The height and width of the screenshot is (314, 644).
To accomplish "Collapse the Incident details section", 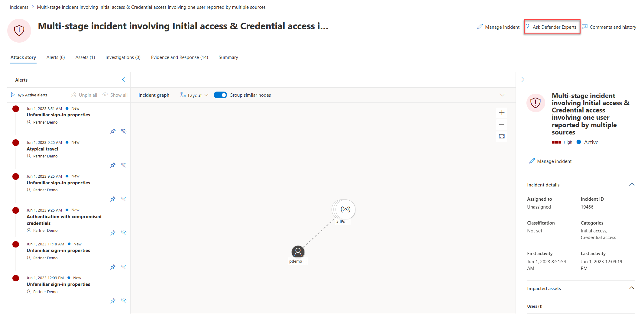I will pyautogui.click(x=632, y=185).
